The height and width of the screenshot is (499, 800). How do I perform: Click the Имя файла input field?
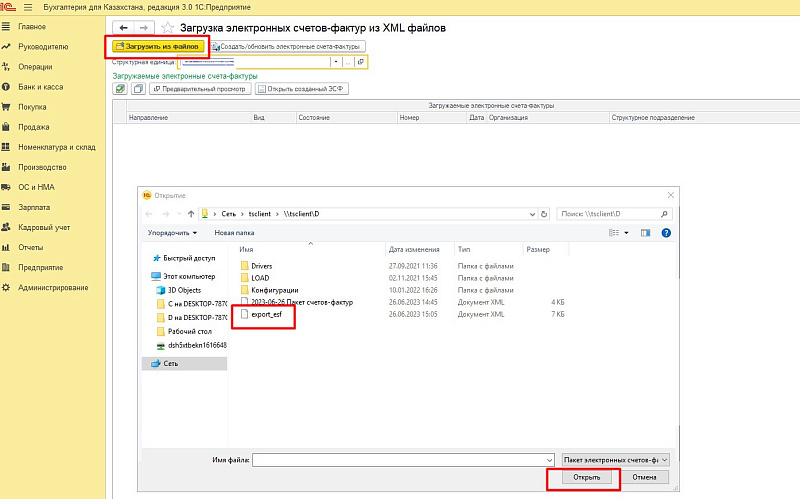[404, 459]
